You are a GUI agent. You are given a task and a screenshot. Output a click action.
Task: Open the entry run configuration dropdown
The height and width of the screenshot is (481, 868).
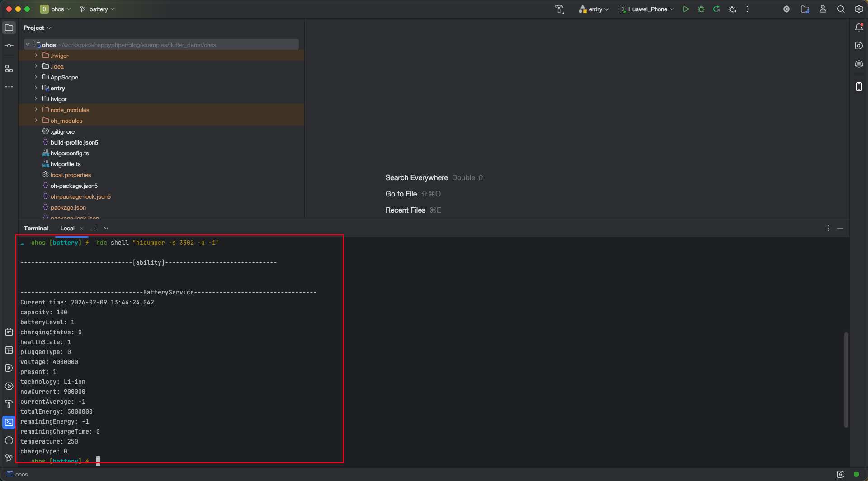594,9
